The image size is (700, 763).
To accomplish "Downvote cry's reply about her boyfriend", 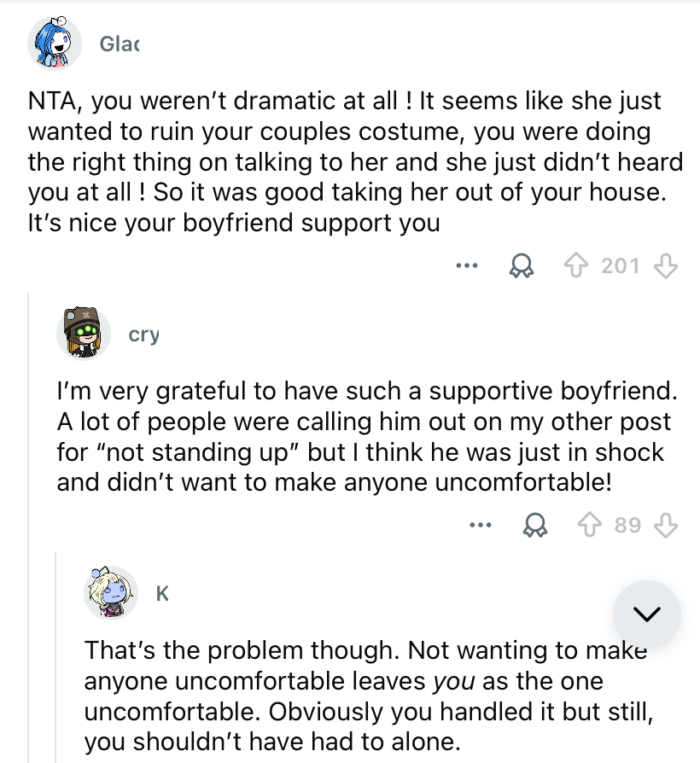I will pos(665,525).
